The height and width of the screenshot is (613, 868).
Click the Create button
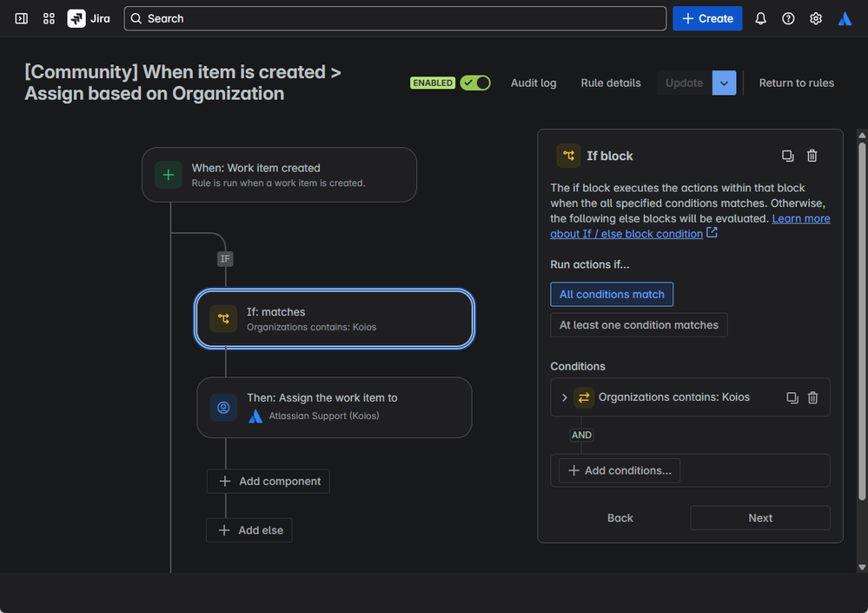(707, 19)
